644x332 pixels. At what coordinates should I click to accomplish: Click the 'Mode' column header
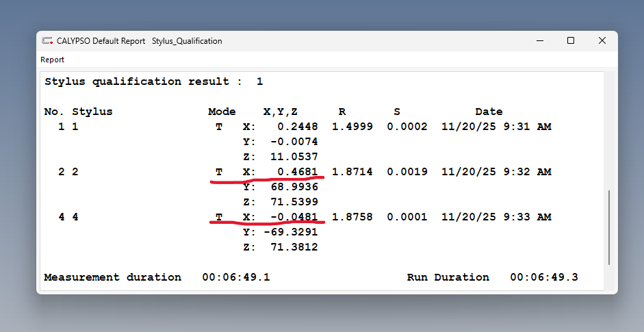click(x=222, y=112)
